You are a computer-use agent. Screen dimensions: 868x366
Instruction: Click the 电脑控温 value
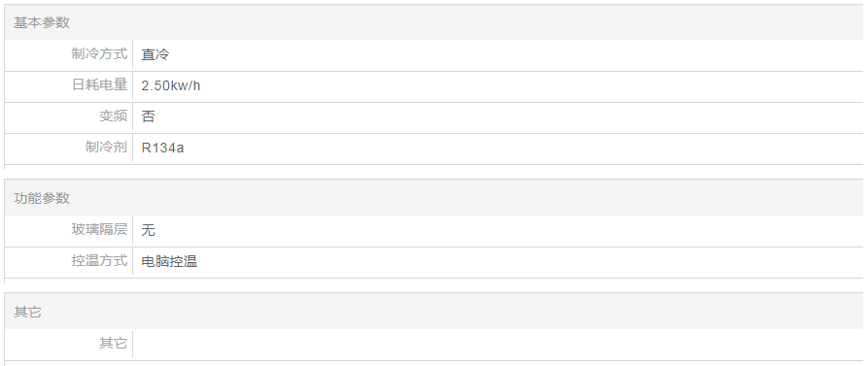click(x=169, y=261)
